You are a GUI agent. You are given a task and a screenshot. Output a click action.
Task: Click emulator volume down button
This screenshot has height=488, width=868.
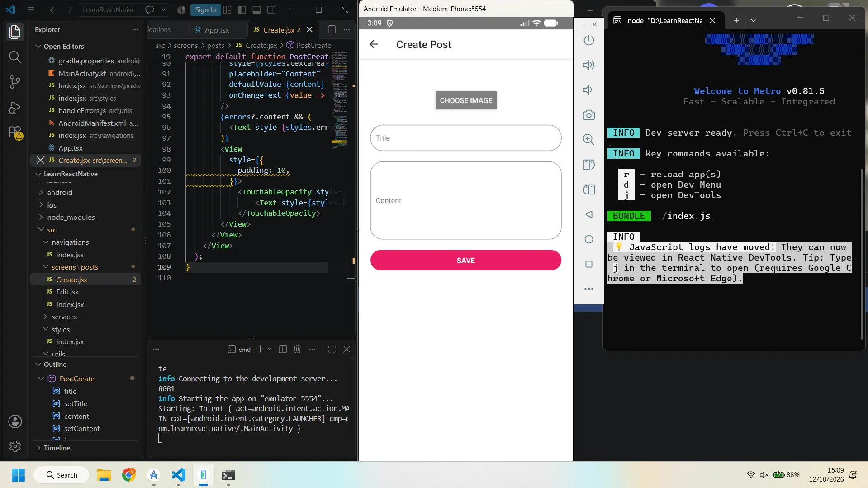pyautogui.click(x=588, y=90)
